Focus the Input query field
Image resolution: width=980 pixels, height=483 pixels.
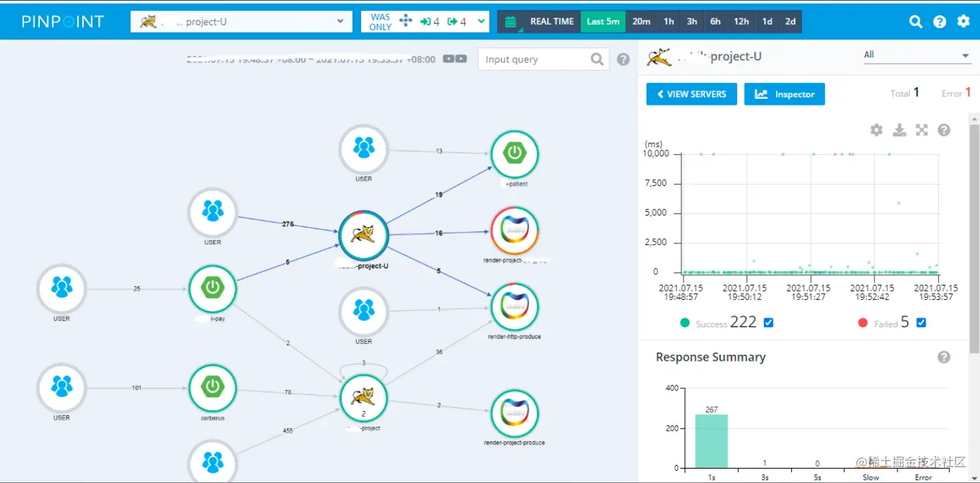coord(535,59)
